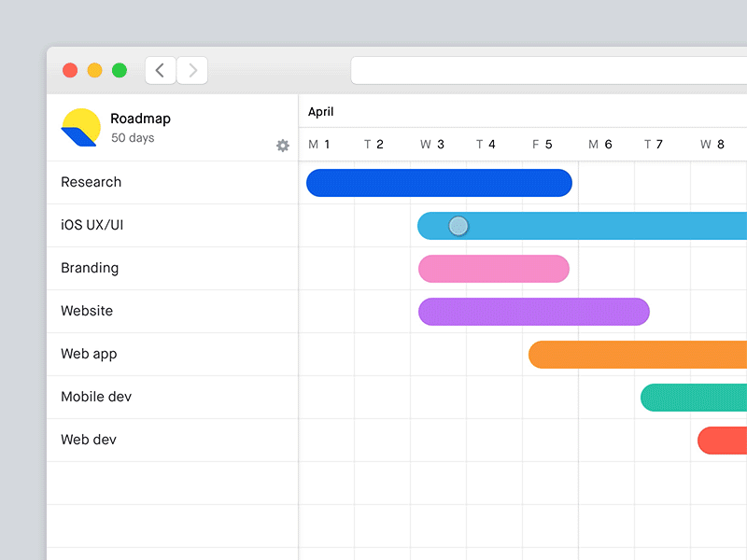Click the browser back arrow
Screen dimensions: 747x560
(160, 70)
